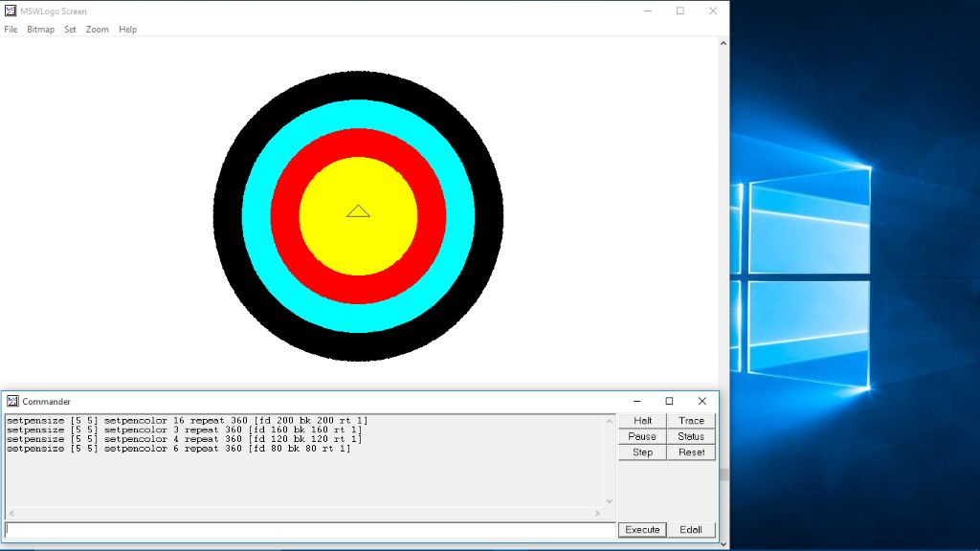
Task: Open the Help menu
Action: tap(127, 30)
